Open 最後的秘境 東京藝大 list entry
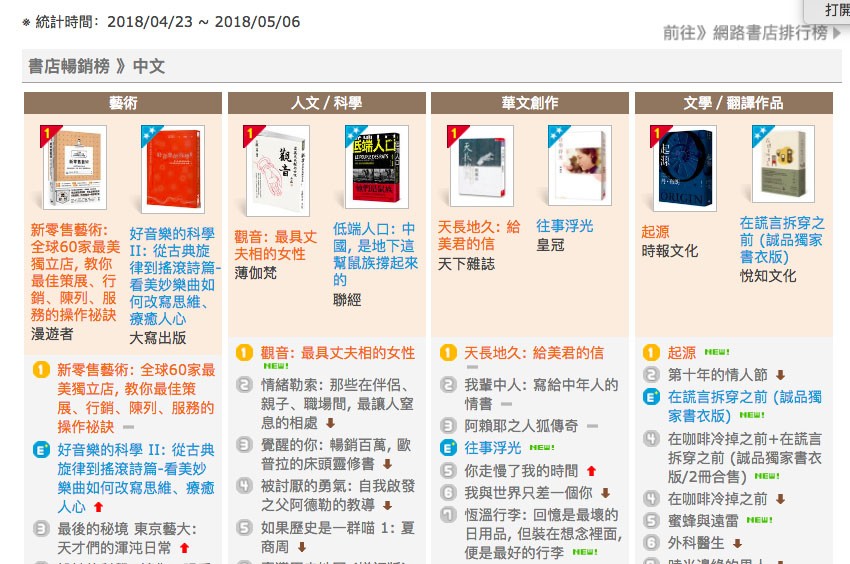 127,538
